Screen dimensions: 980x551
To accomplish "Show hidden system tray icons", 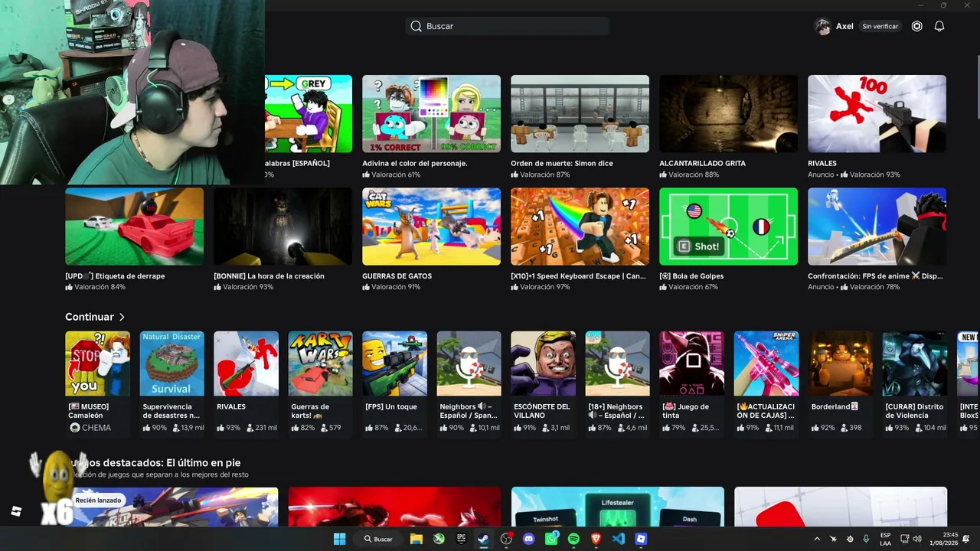I will (816, 539).
